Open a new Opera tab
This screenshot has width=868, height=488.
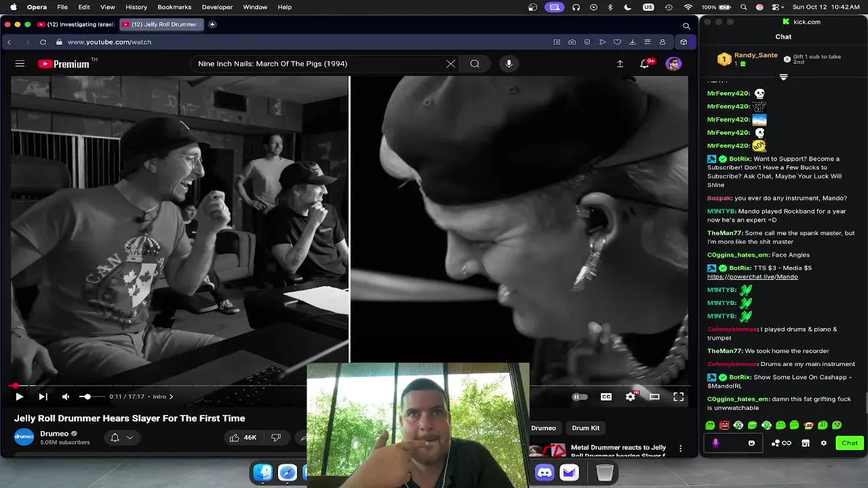[212, 24]
